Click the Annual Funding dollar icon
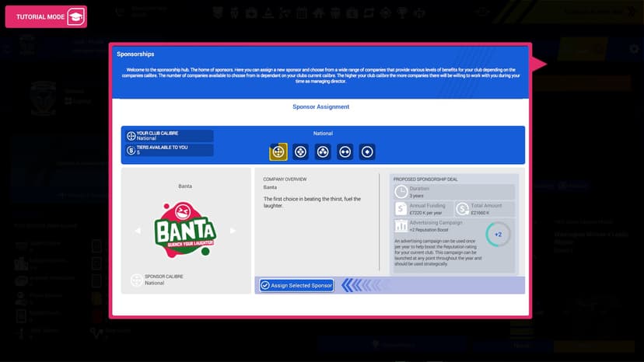 [401, 209]
